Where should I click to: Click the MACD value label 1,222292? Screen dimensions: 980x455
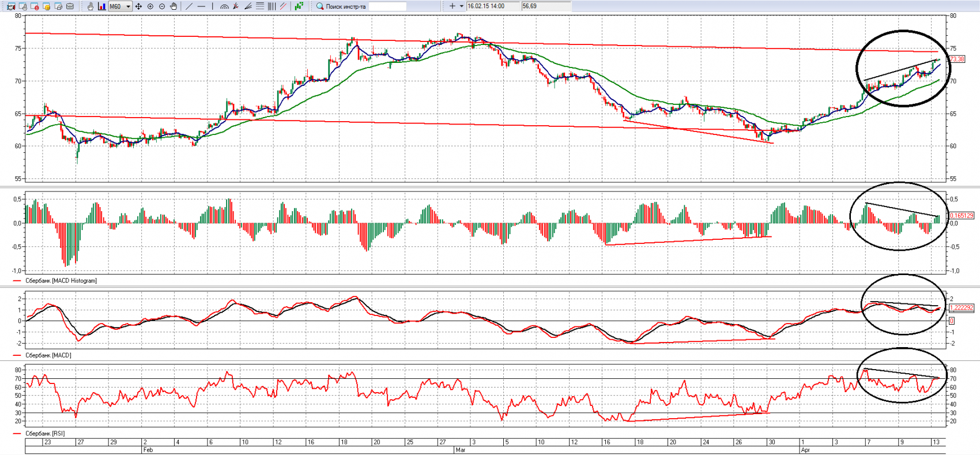tap(961, 308)
